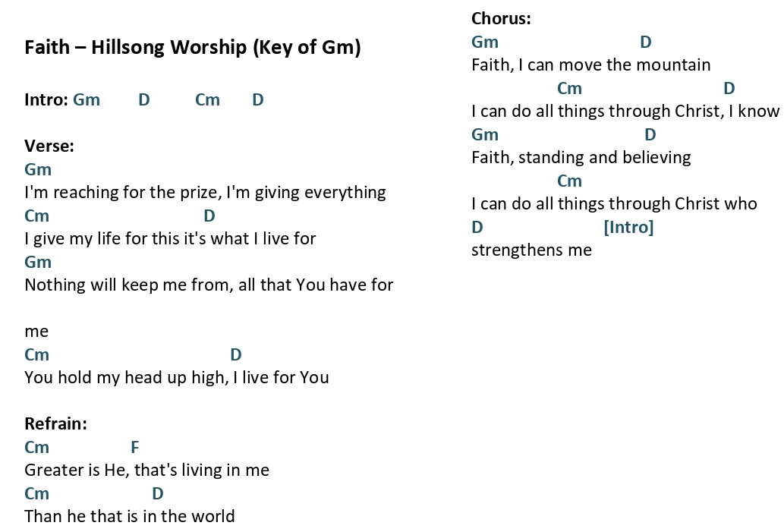
Task: Click the "[Intro]" reference in the chorus
Action: (x=628, y=228)
